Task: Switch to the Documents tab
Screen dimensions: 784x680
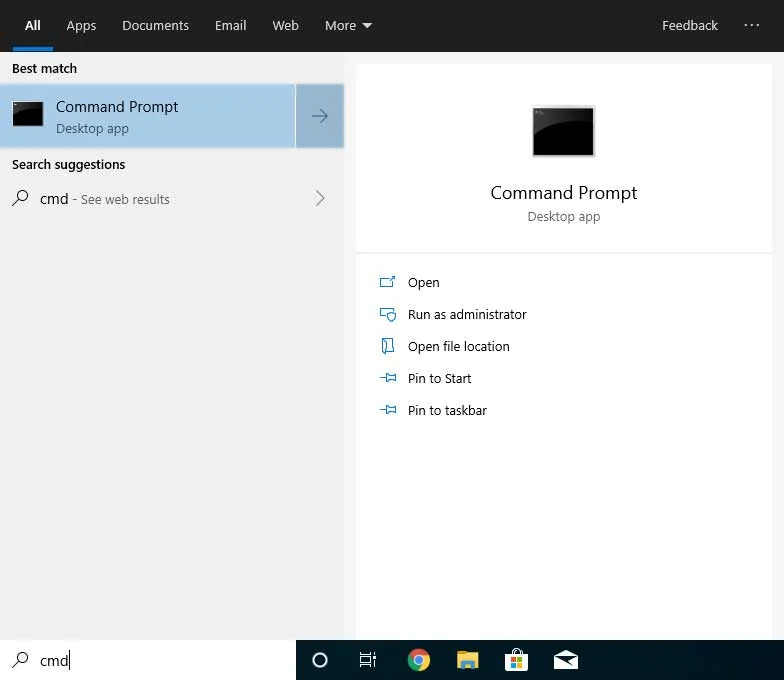Action: 155,26
